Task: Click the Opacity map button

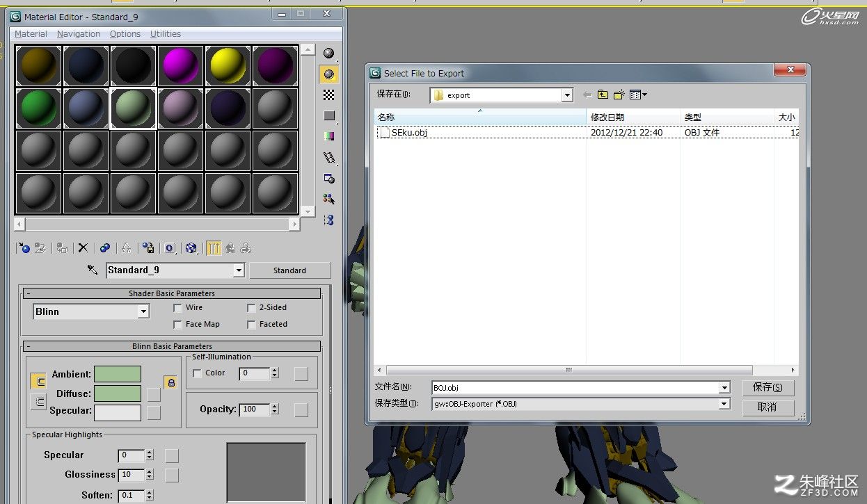Action: (301, 410)
